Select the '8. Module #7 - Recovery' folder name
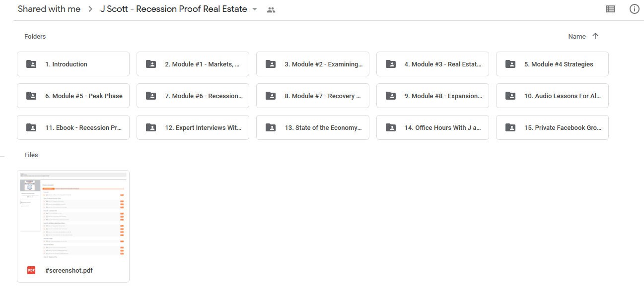The image size is (644, 292). 323,96
